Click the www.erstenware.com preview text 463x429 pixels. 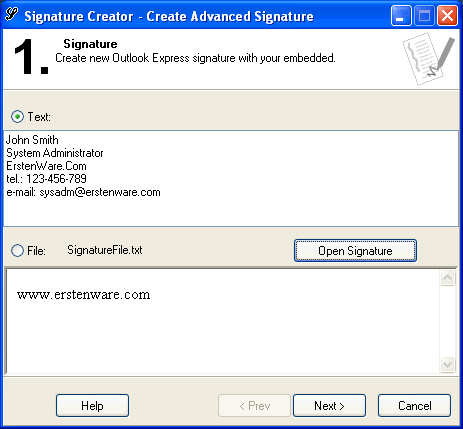click(84, 295)
